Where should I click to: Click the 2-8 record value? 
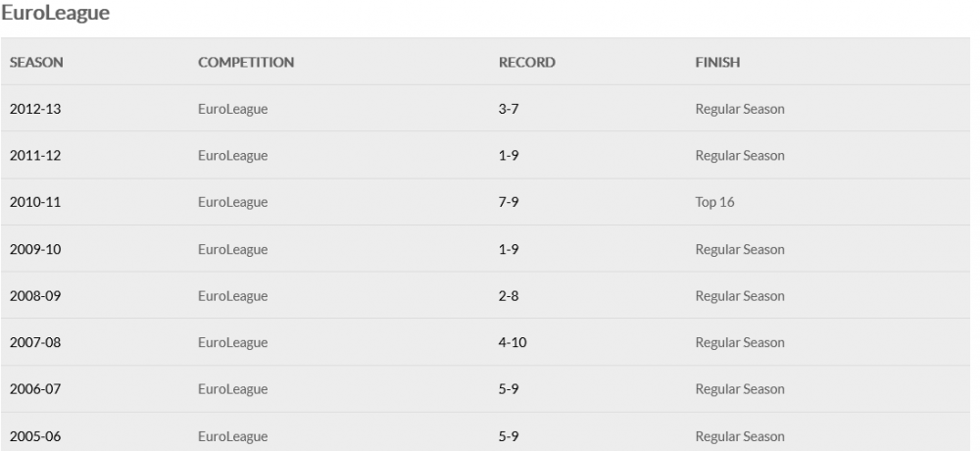coord(509,296)
